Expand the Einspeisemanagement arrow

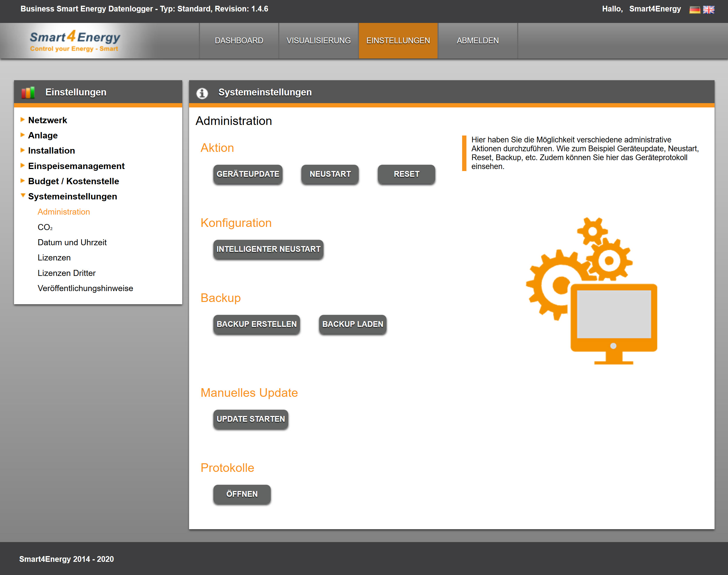[x=23, y=165]
